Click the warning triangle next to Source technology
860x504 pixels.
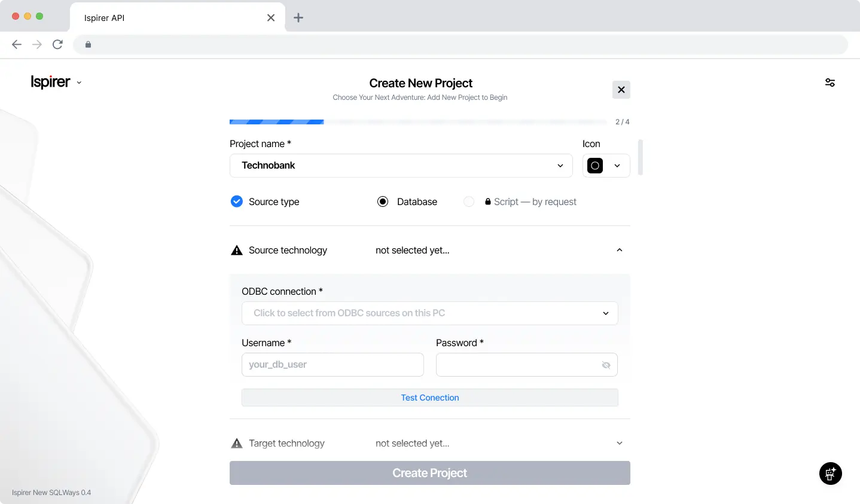237,251
